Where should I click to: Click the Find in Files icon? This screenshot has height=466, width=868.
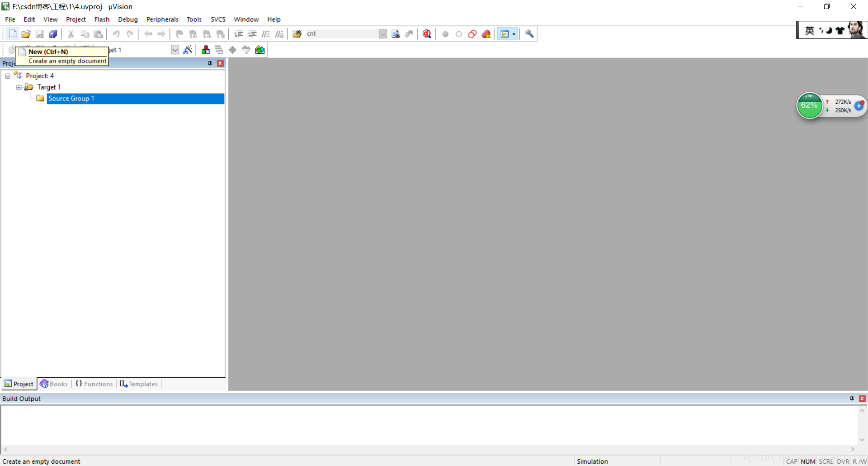[297, 34]
